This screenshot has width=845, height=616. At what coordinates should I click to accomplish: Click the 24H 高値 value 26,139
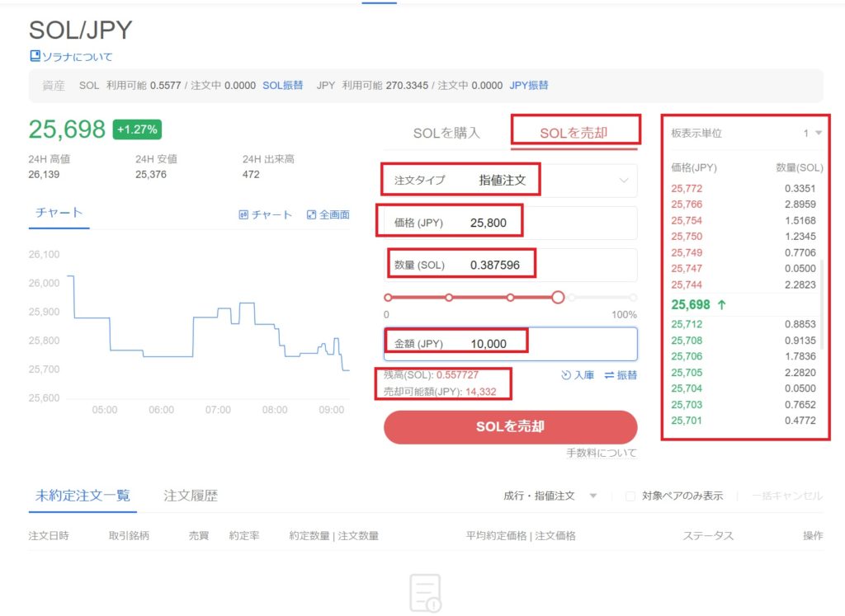tap(45, 175)
